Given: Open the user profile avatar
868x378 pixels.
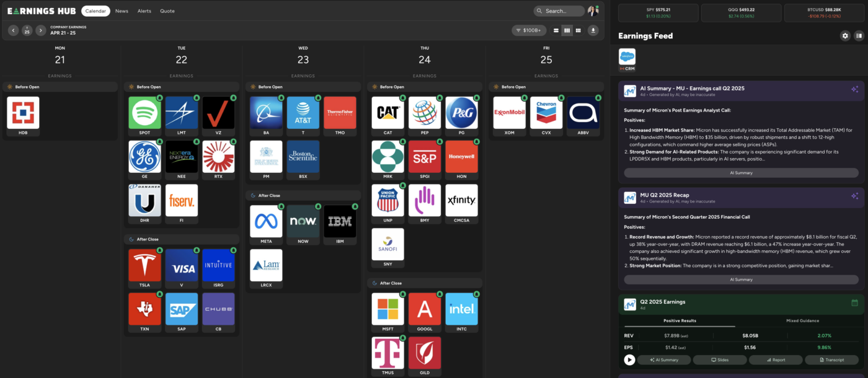Looking at the screenshot, I should click(x=593, y=11).
